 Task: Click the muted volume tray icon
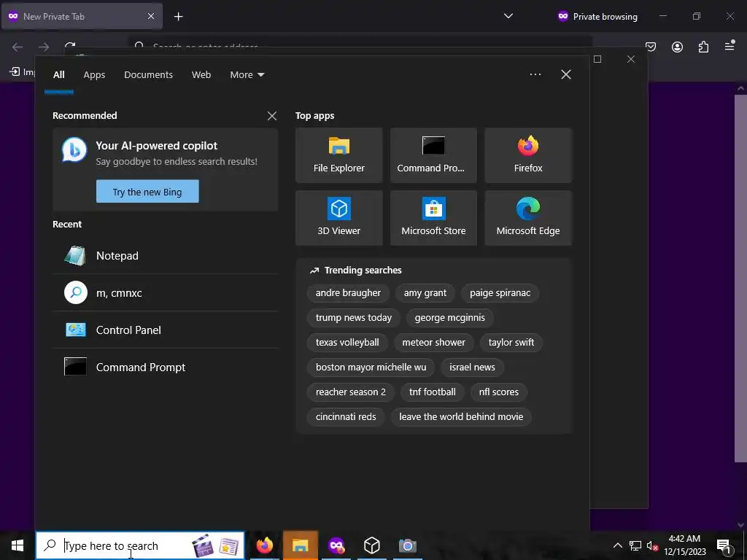click(x=652, y=545)
